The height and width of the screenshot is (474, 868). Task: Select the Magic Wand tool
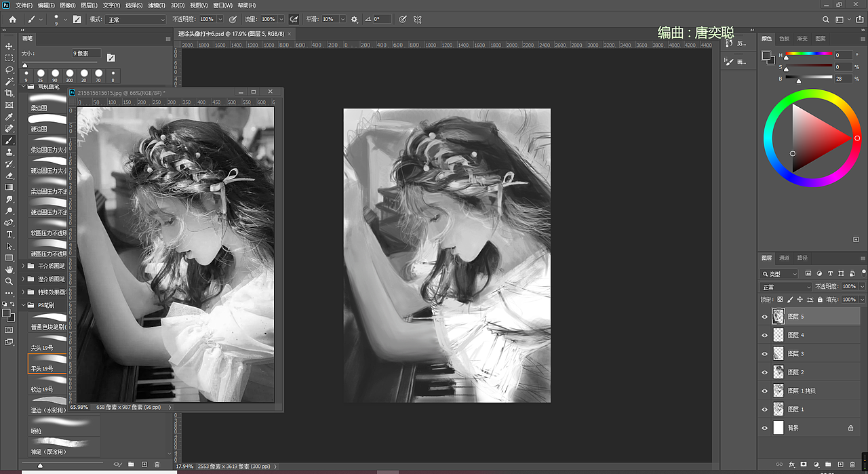coord(9,81)
